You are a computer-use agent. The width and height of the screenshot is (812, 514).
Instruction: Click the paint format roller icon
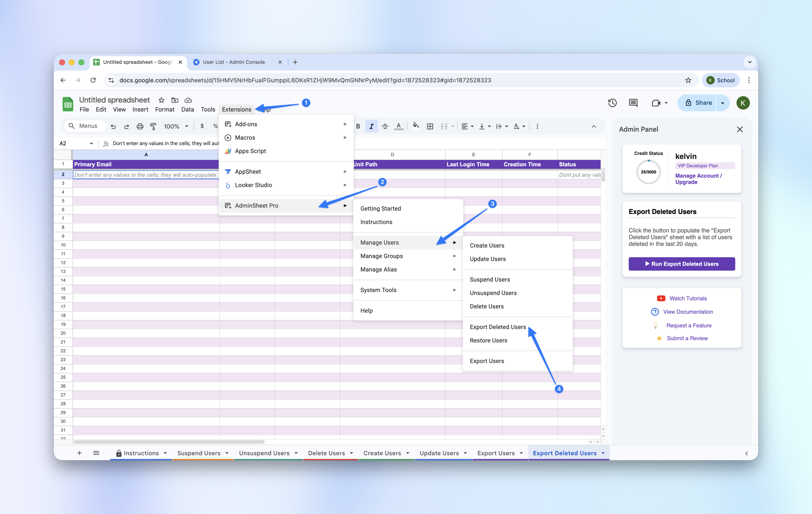tap(153, 126)
